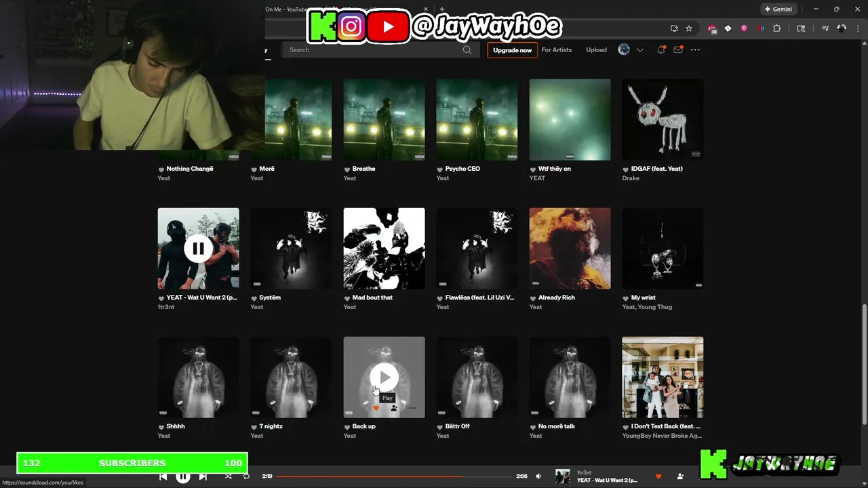Image resolution: width=868 pixels, height=488 pixels.
Task: Play the Back up track
Action: [x=384, y=378]
